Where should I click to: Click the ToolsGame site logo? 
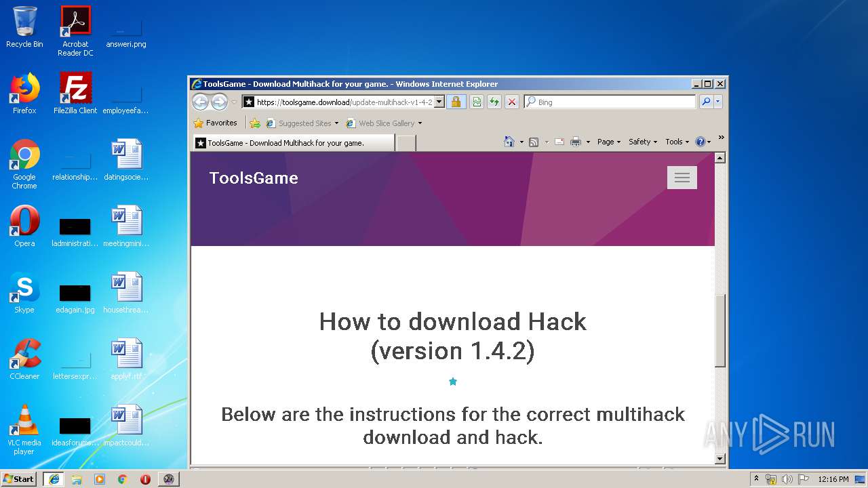click(x=254, y=178)
